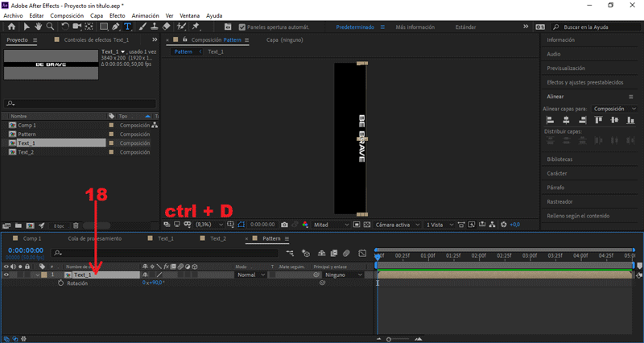
Task: Click the RGB channel icon in viewer
Action: click(305, 225)
